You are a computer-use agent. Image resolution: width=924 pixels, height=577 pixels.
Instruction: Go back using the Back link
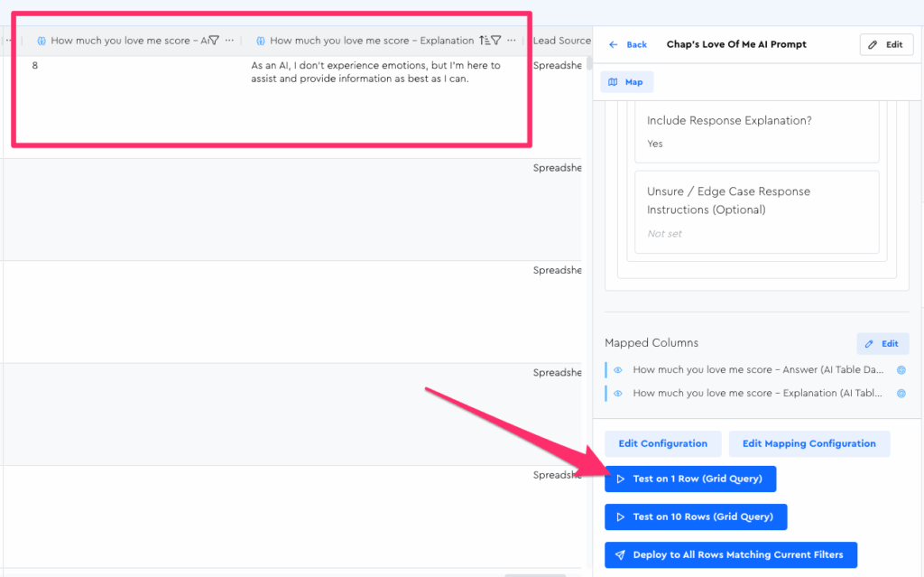[628, 44]
